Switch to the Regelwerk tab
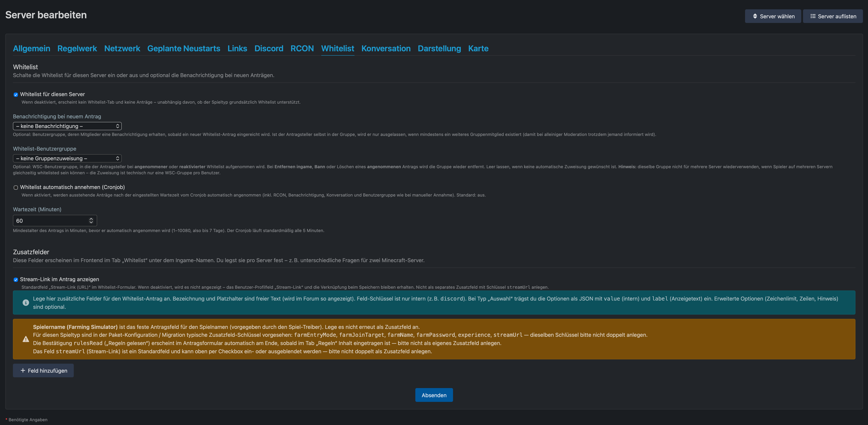868x425 pixels. (77, 48)
